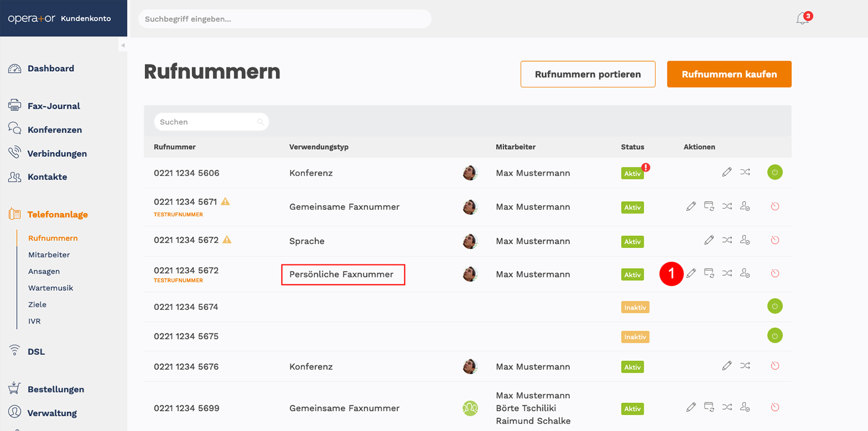The width and height of the screenshot is (868, 431).
Task: Click the pencil icon in the Sprache row
Action: [709, 240]
